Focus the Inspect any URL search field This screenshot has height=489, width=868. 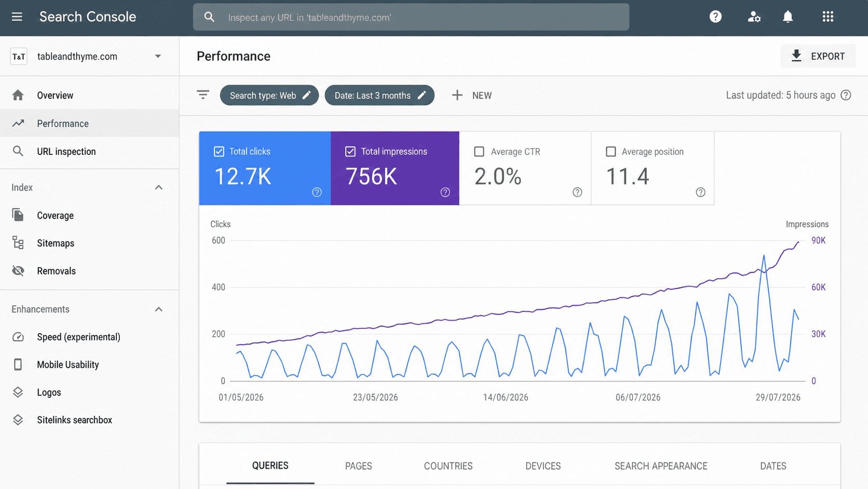(411, 17)
